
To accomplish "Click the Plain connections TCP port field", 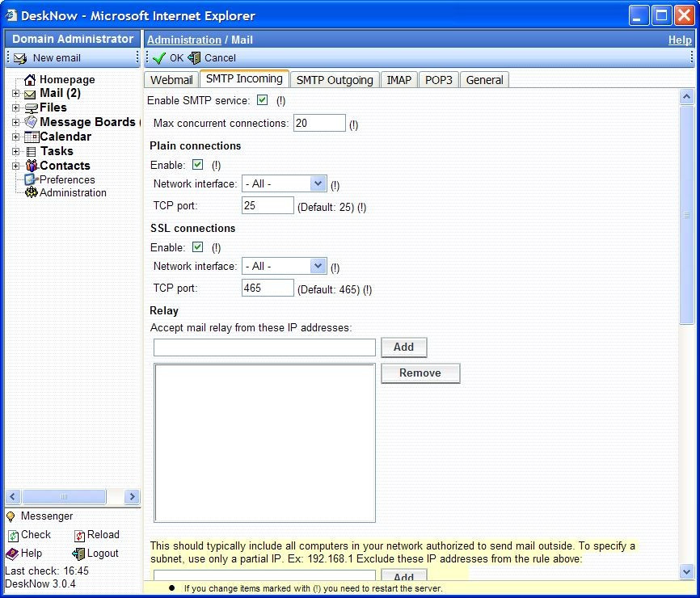I will click(268, 206).
